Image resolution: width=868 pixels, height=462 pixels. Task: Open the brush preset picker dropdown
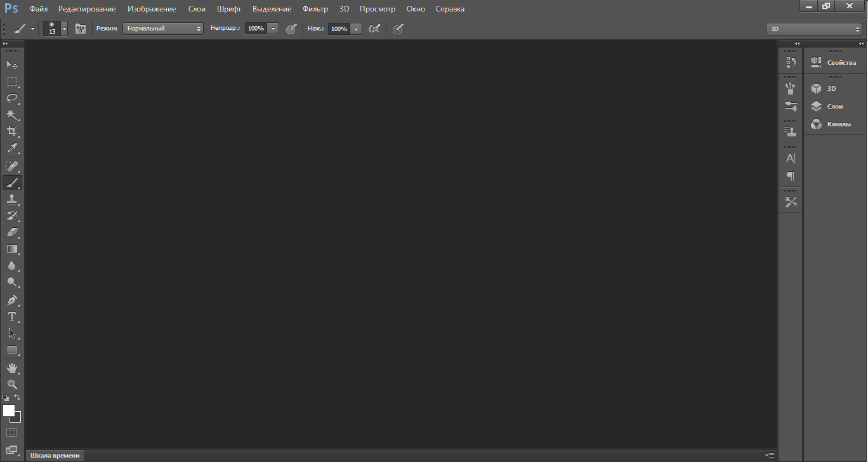coord(64,29)
